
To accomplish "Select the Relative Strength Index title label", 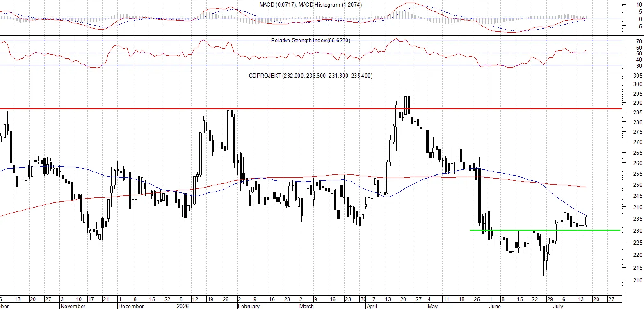I will tap(311, 40).
